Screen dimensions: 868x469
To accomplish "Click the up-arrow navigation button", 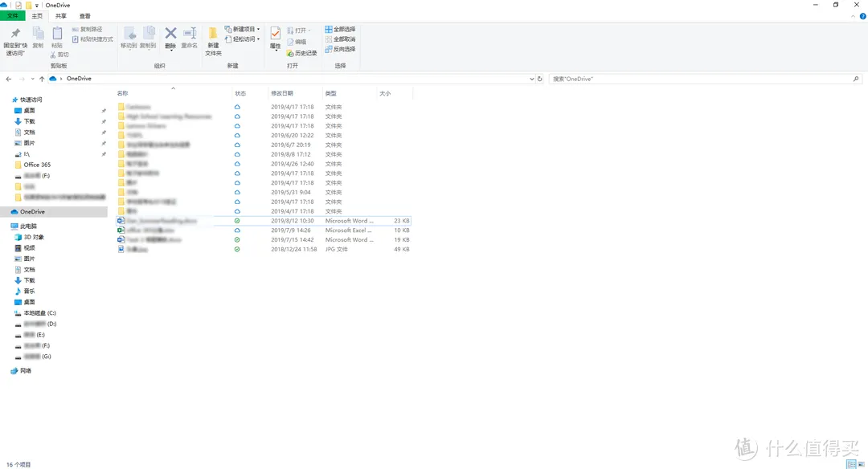I will pos(42,80).
